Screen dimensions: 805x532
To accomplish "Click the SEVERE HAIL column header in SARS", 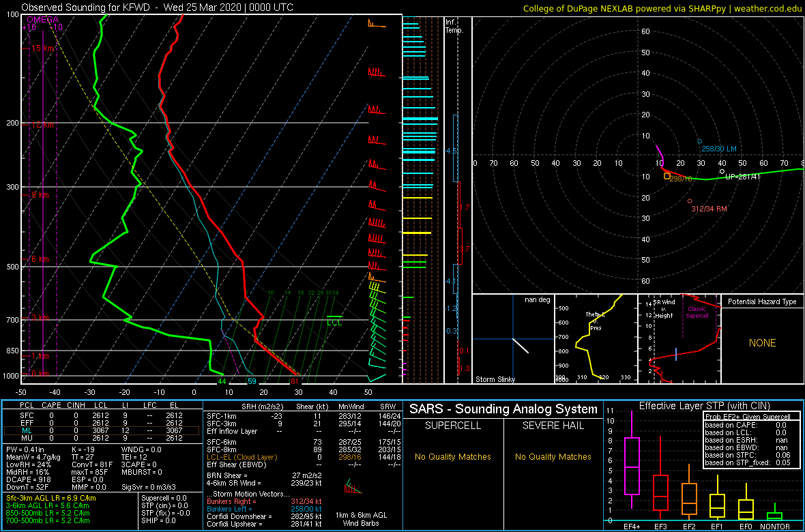I will click(553, 425).
